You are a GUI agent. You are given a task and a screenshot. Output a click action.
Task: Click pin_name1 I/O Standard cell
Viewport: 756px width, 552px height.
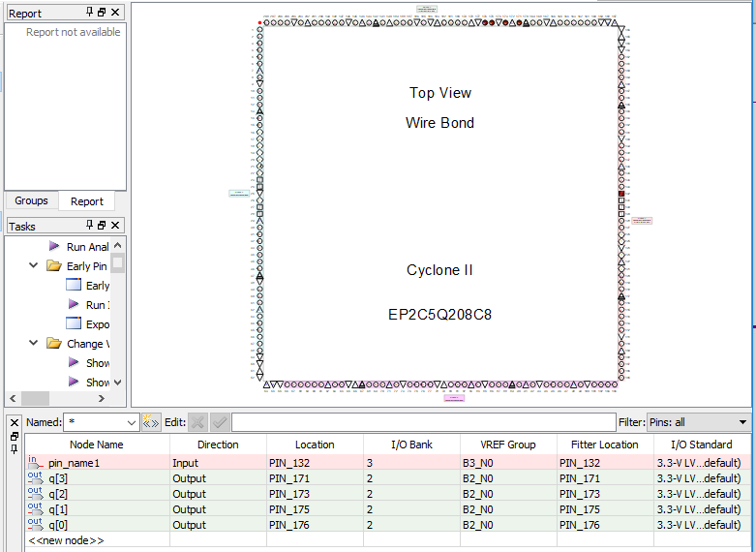coord(702,463)
